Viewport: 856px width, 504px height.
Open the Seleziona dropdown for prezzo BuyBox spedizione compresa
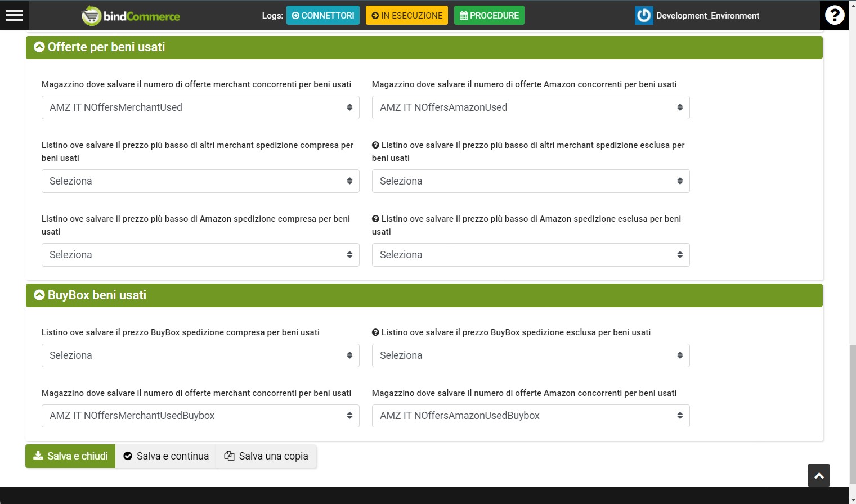click(200, 355)
